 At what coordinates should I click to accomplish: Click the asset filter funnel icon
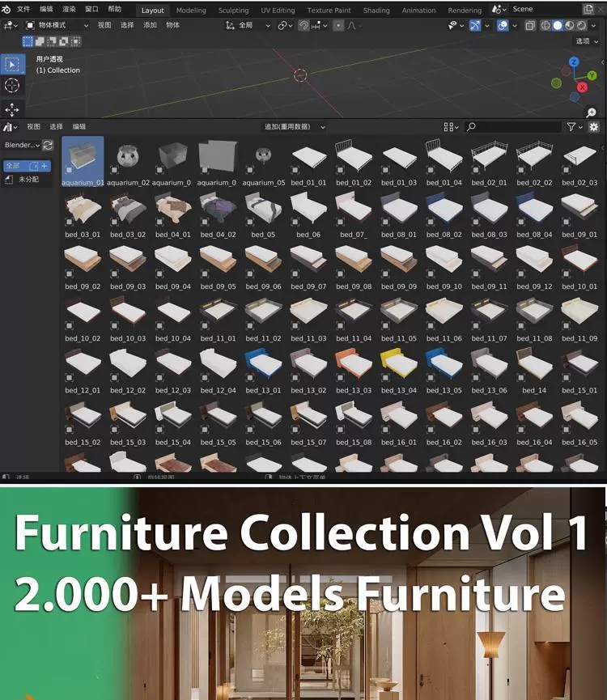tap(571, 127)
